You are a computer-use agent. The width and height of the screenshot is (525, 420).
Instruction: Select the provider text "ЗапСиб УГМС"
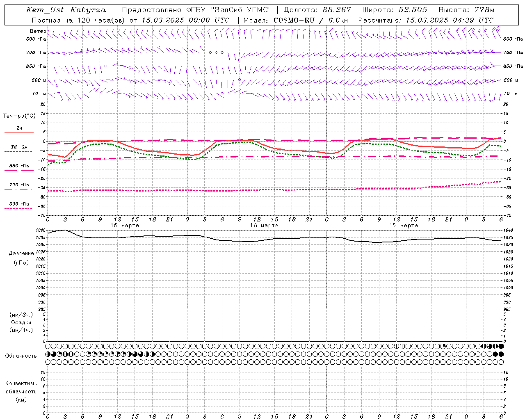tap(241, 10)
